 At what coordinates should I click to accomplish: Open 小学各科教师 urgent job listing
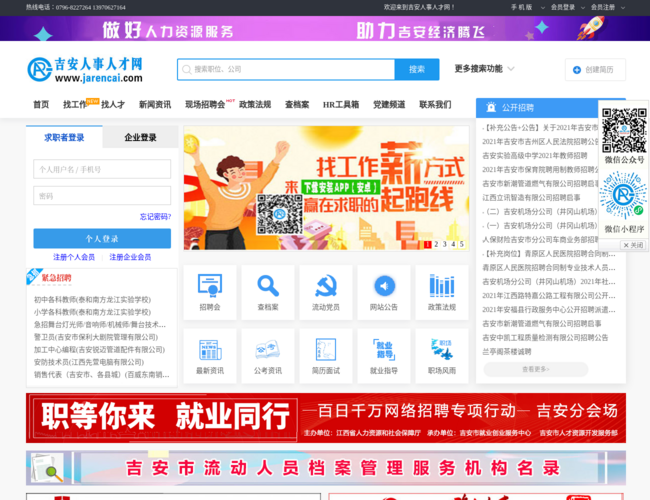92,312
